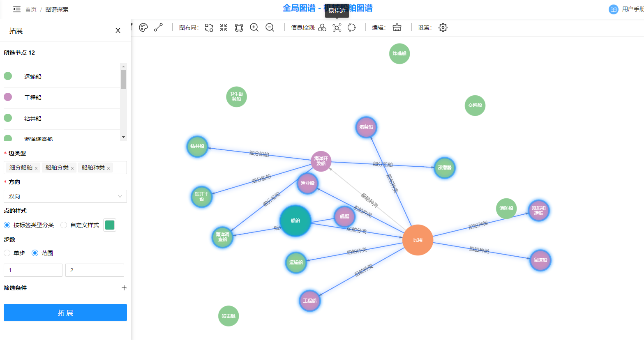Click the clear canvas broom icon
Image resolution: width=644 pixels, height=340 pixels.
(397, 28)
